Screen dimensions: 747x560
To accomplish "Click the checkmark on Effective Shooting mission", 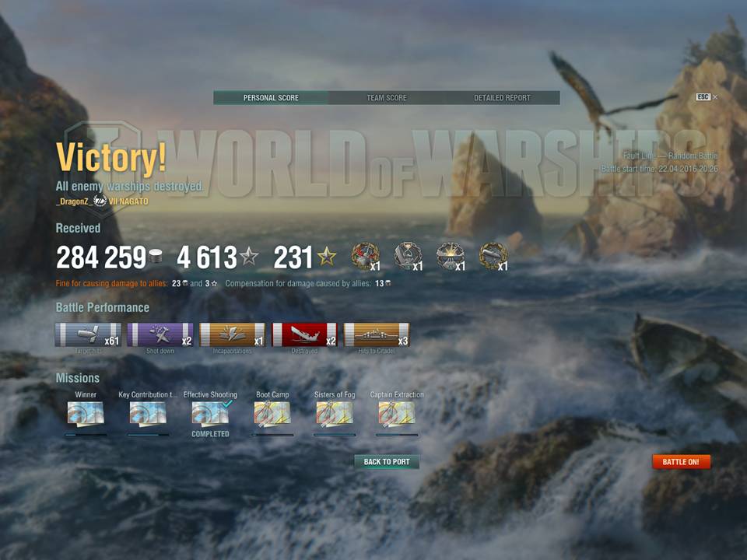I will [x=228, y=404].
